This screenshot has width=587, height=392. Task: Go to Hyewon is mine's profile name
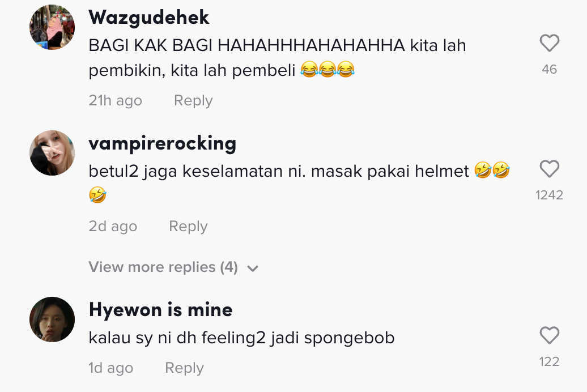pos(161,310)
